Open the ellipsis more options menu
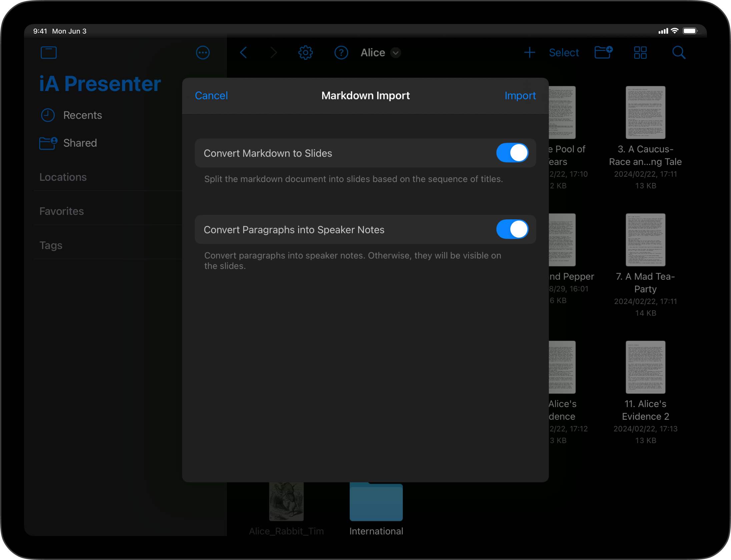The height and width of the screenshot is (560, 731). 203,53
